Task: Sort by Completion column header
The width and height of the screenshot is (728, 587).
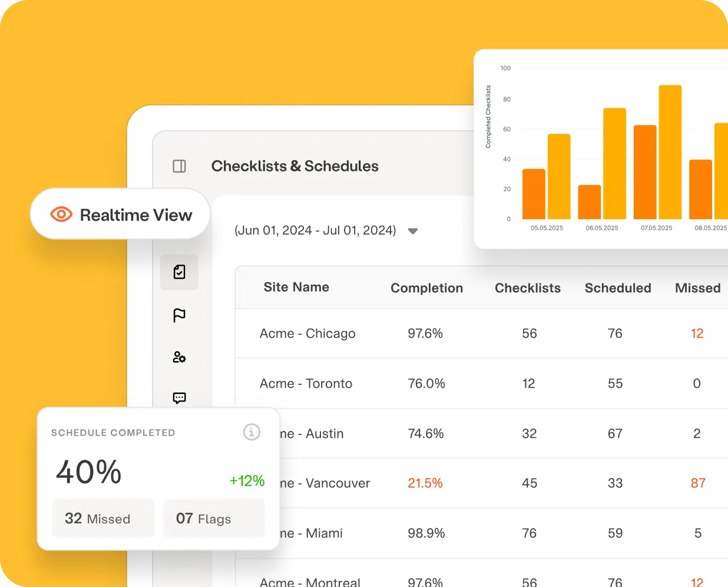Action: click(x=427, y=288)
